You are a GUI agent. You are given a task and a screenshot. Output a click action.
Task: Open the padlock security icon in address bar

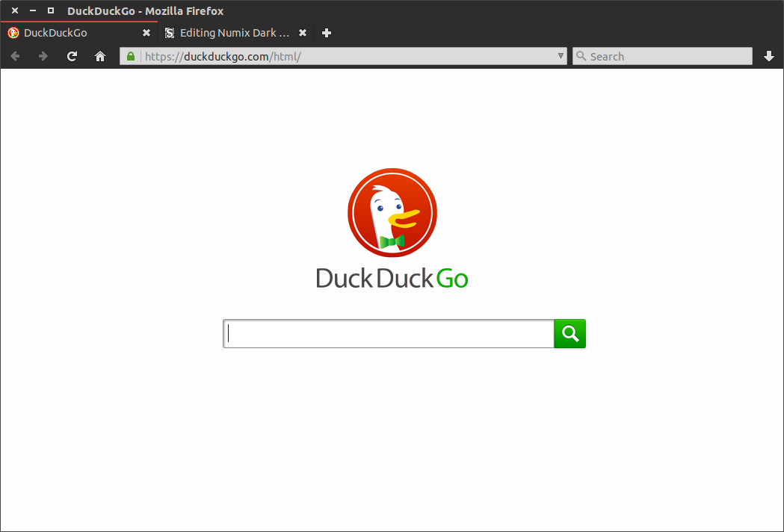click(130, 56)
